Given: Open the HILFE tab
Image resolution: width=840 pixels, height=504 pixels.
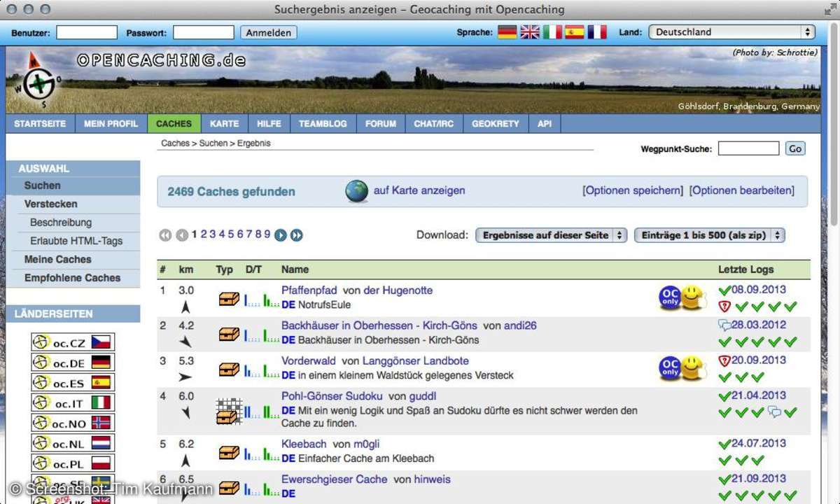Looking at the screenshot, I should (x=269, y=124).
